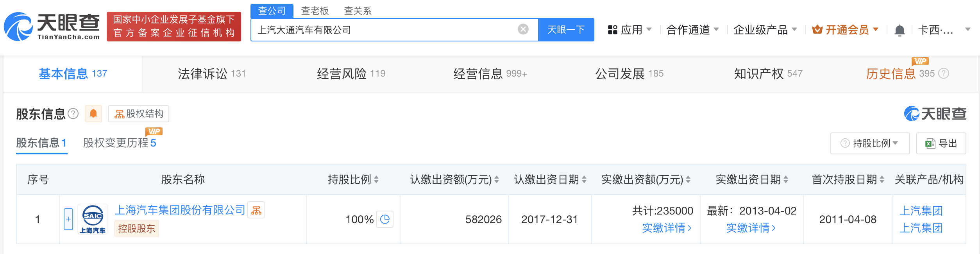Viewport: 980px width, 254px height.
Task: Sort by 首次持股日期 column
Action: coord(882,179)
